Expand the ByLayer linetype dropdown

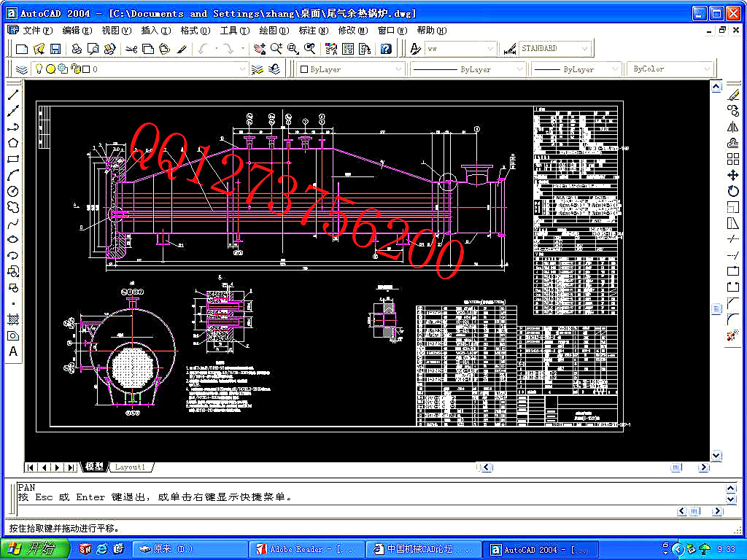click(x=519, y=69)
